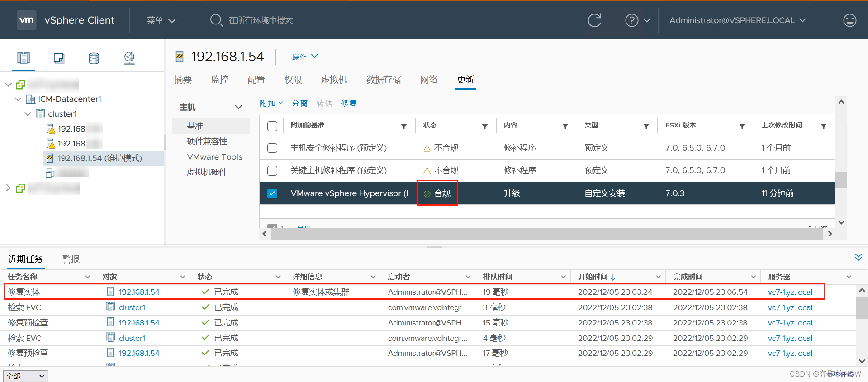Check the 关键主机修补程序 (预定义) baseline checkbox

click(272, 171)
